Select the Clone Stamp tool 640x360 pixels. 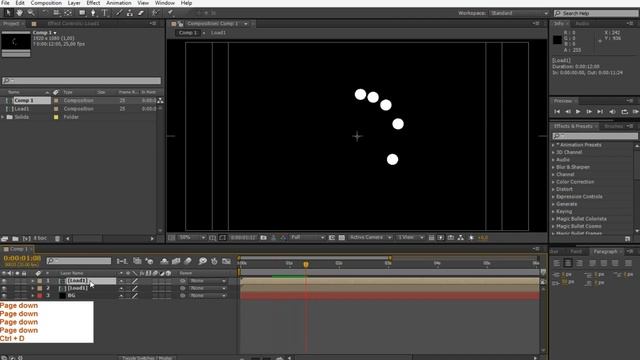point(130,13)
